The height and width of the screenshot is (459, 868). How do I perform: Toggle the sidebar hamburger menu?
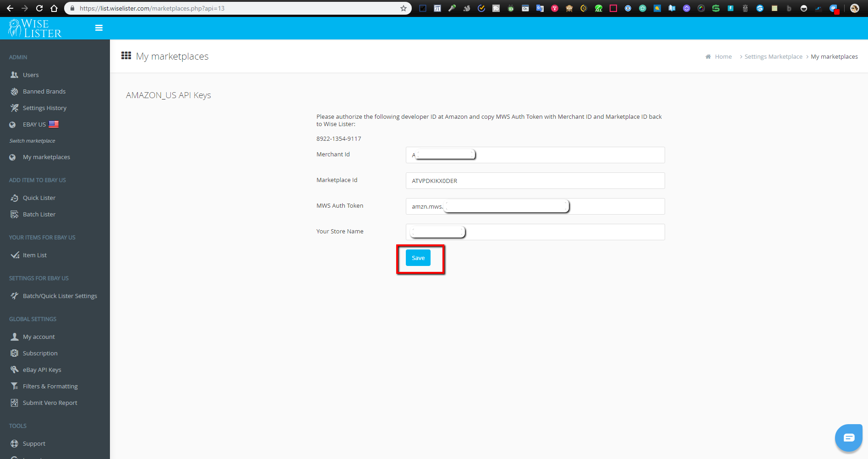99,28
